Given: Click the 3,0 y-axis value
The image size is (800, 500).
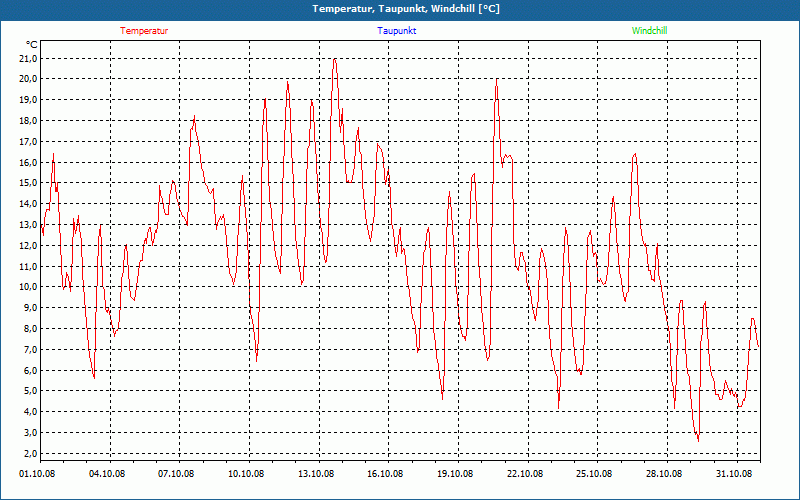Looking at the screenshot, I should coord(30,433).
